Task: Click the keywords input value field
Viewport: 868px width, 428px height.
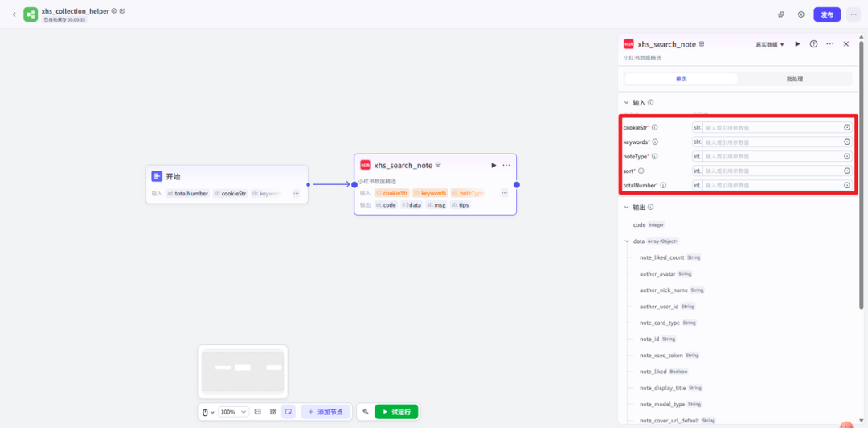Action: tap(772, 142)
